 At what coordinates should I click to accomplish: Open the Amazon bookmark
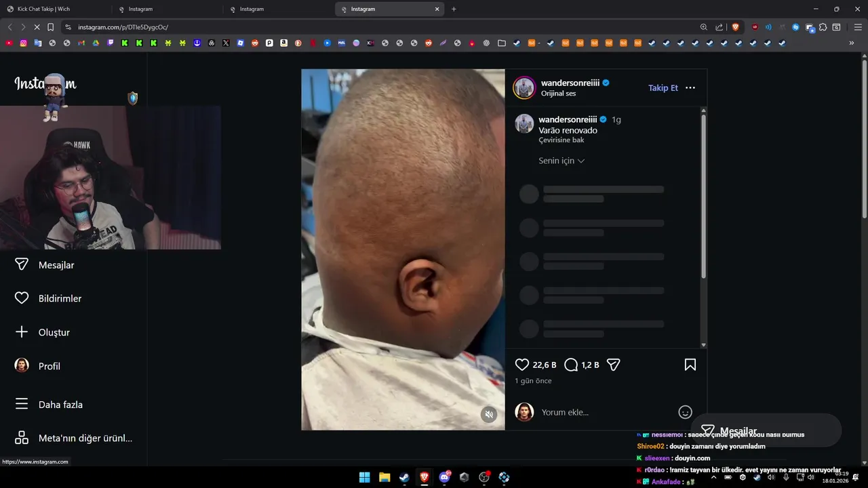coord(283,43)
